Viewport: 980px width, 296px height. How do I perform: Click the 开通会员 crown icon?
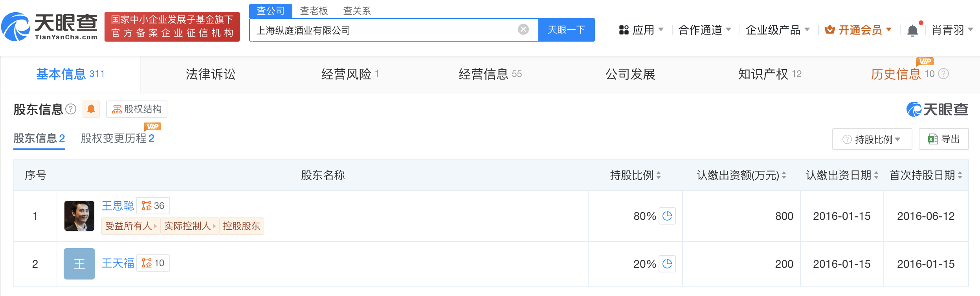click(x=830, y=30)
